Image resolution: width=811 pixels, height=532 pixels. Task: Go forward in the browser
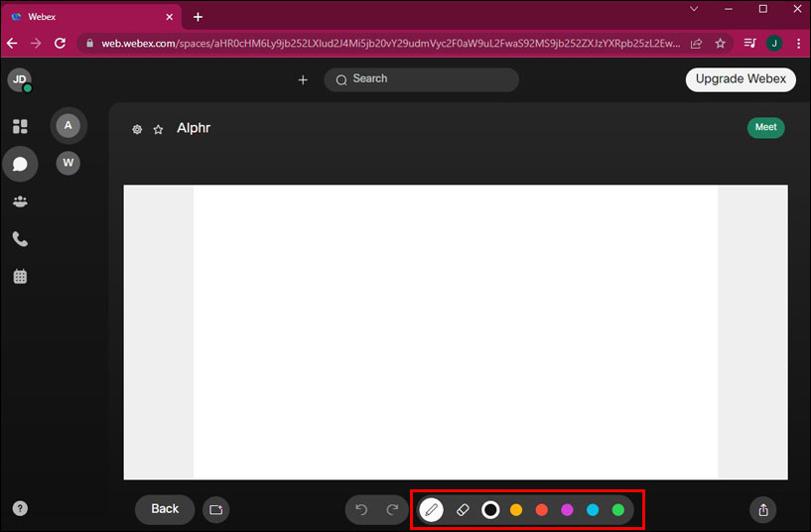36,44
